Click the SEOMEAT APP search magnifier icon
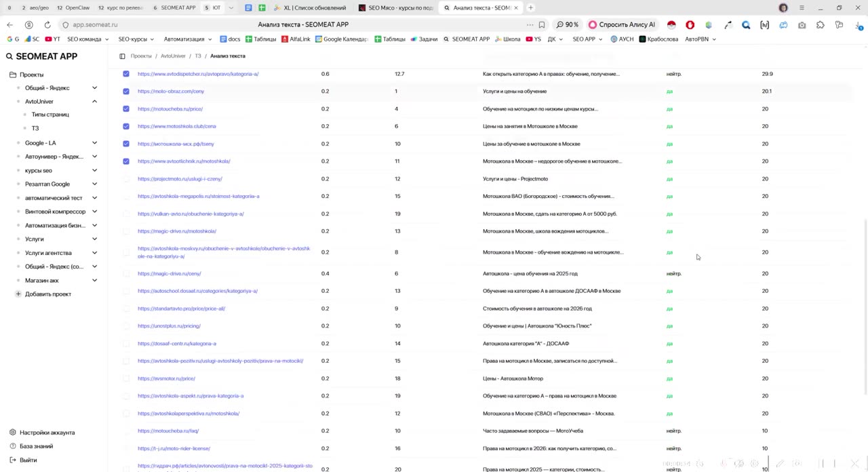Screen dimensions: 868x472 (9, 56)
